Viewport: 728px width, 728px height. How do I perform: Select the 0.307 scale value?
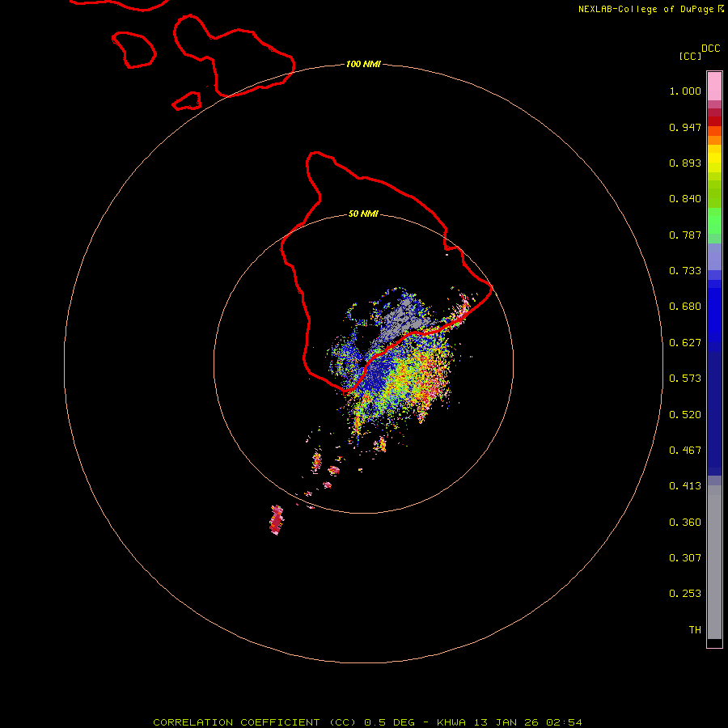(x=685, y=558)
